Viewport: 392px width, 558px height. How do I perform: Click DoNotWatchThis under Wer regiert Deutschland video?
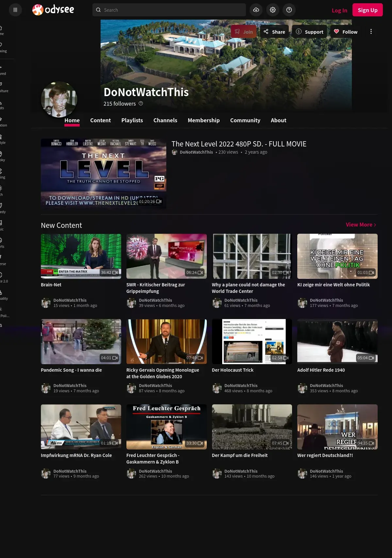coord(326,471)
